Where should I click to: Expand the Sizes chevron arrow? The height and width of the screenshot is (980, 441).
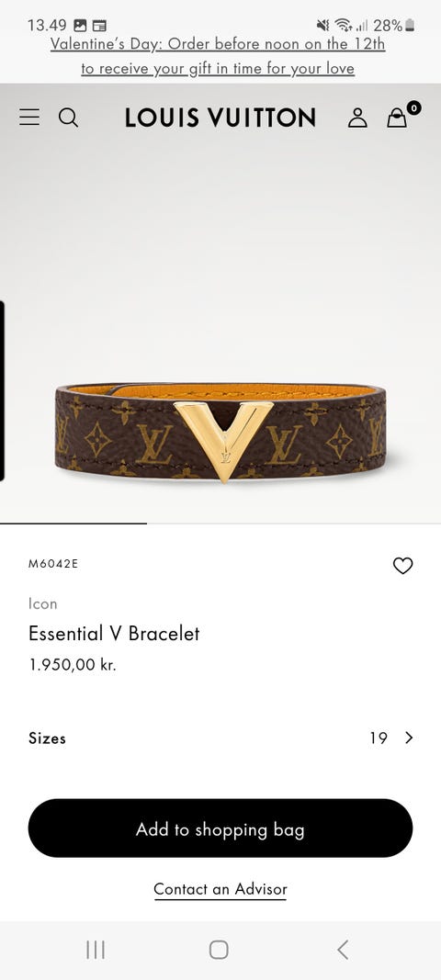pyautogui.click(x=409, y=738)
